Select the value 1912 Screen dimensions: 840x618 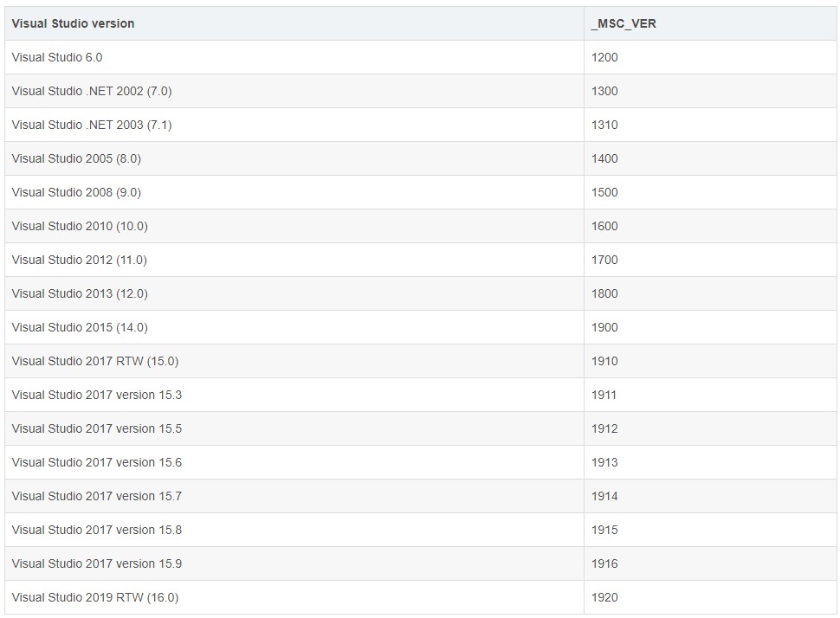point(604,428)
